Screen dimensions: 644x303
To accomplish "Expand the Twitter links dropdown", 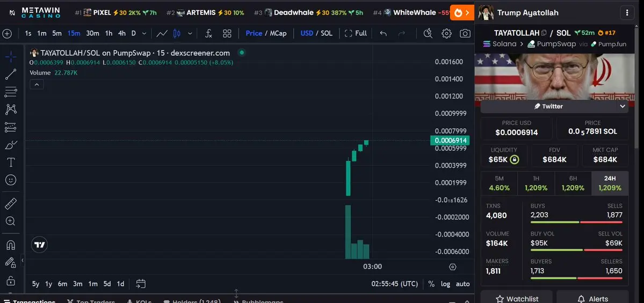I will pyautogui.click(x=622, y=106).
